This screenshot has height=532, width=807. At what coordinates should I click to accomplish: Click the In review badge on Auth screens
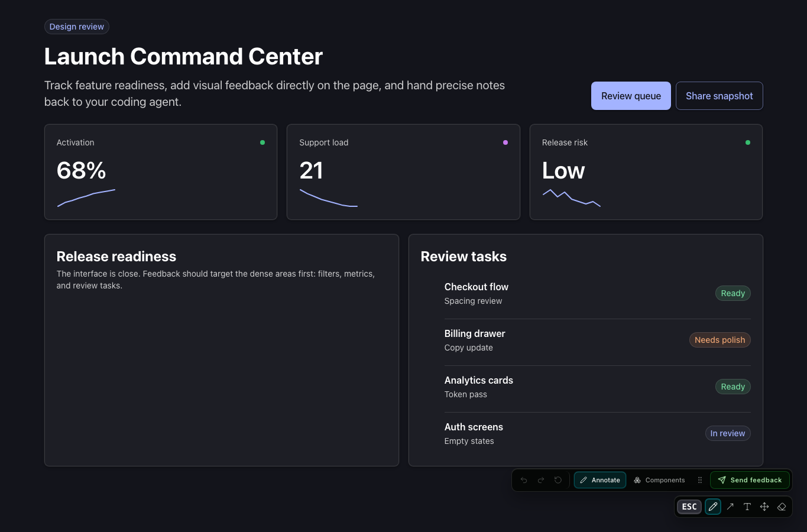(x=728, y=433)
